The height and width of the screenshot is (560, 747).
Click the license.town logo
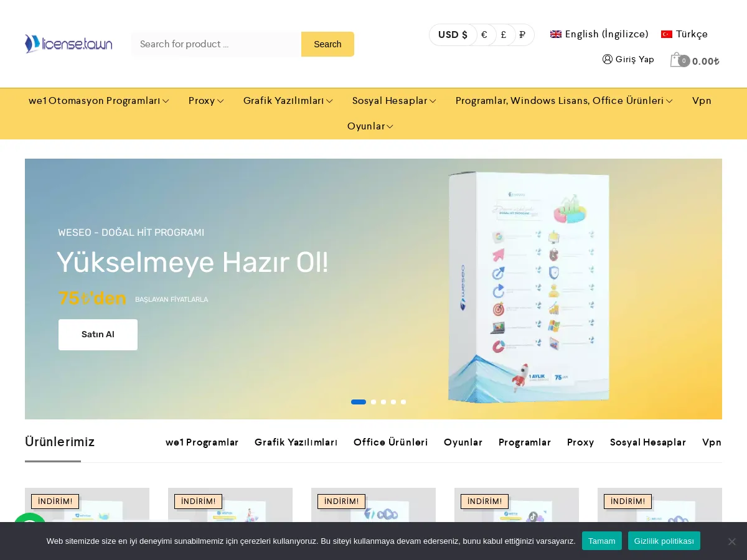coord(68,44)
